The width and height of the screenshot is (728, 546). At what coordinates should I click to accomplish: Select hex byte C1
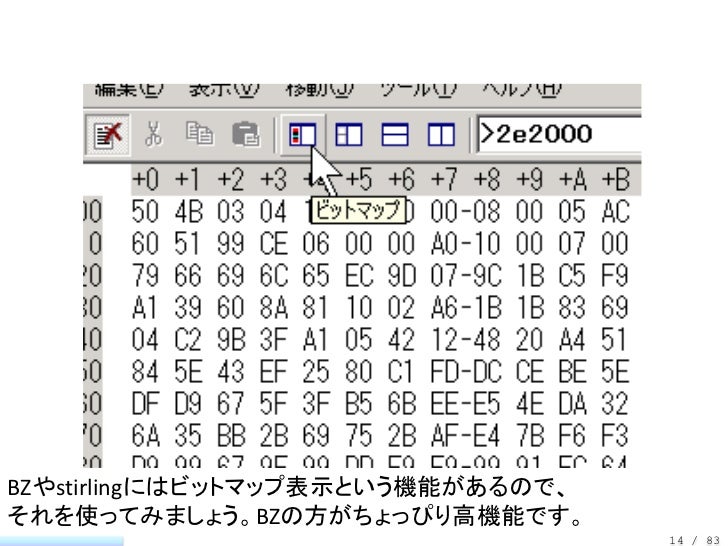(x=401, y=371)
